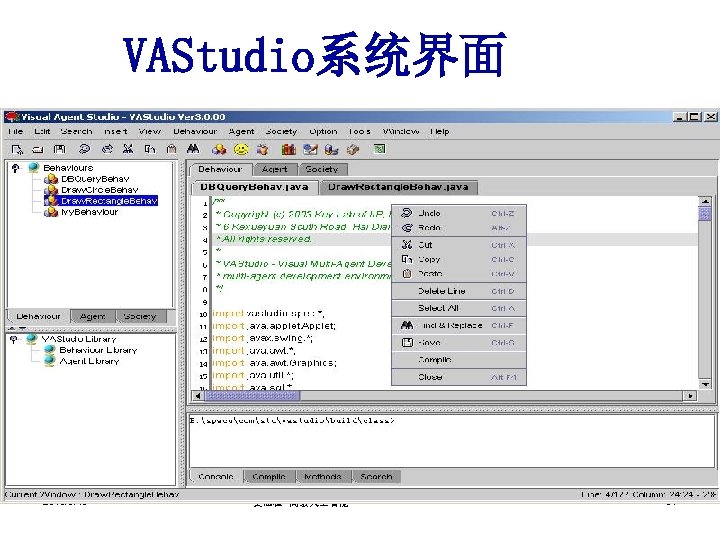Click the Cut scissors toolbar icon
This screenshot has height=540, width=720.
pyautogui.click(x=128, y=149)
